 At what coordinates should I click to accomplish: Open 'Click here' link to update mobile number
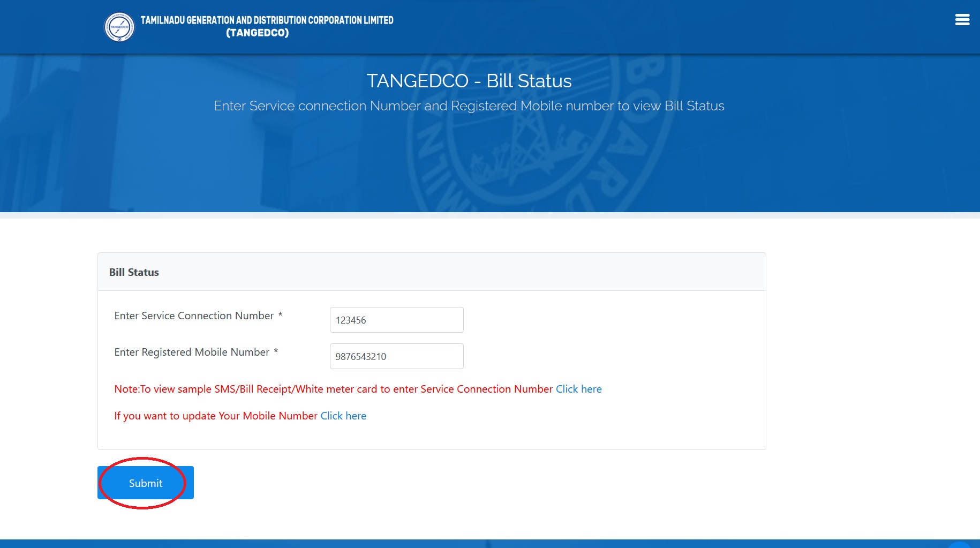tap(343, 416)
